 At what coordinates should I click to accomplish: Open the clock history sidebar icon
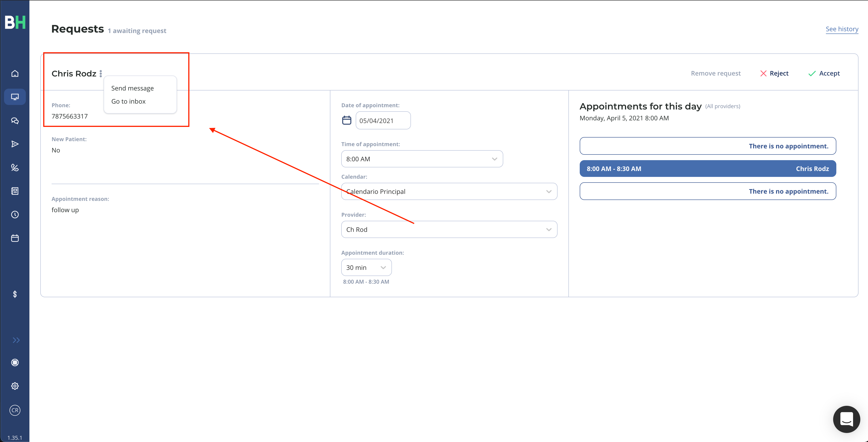15,215
